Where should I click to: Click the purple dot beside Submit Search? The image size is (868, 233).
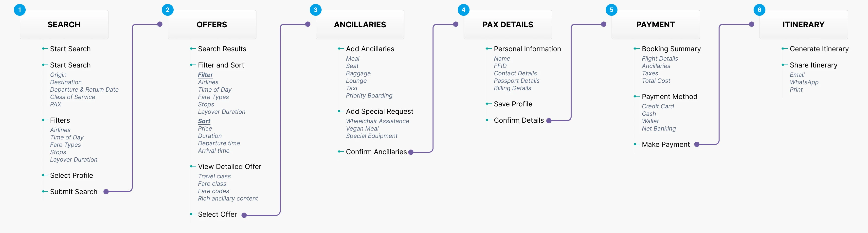106,192
